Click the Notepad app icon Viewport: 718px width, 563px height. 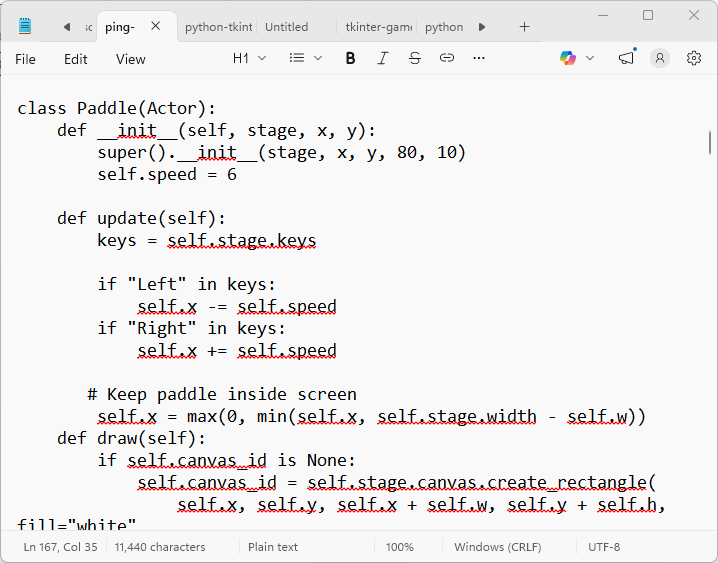tap(25, 26)
